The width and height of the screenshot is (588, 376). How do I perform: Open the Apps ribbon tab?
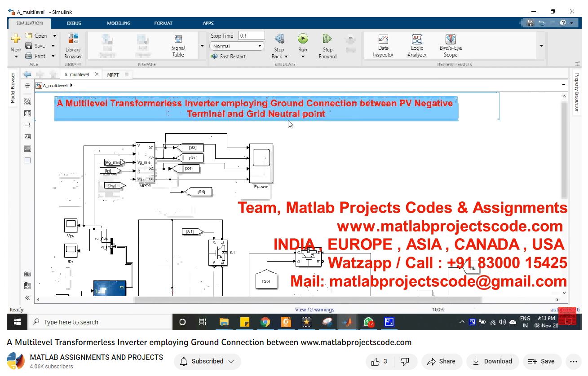point(208,23)
